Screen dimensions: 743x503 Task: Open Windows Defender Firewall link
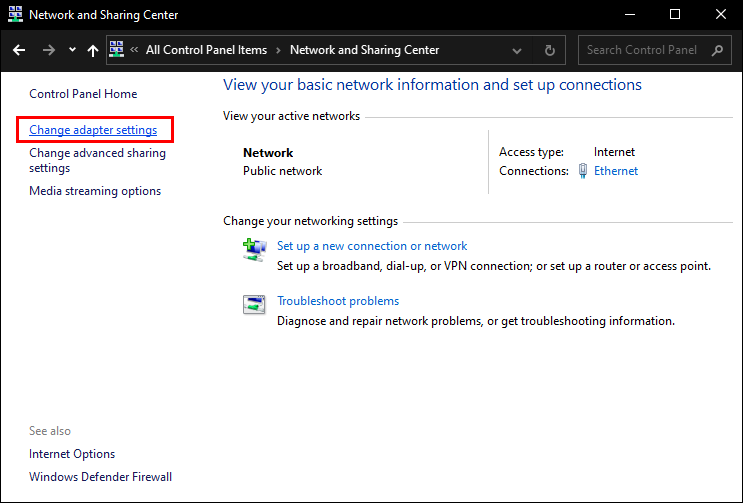[x=100, y=477]
